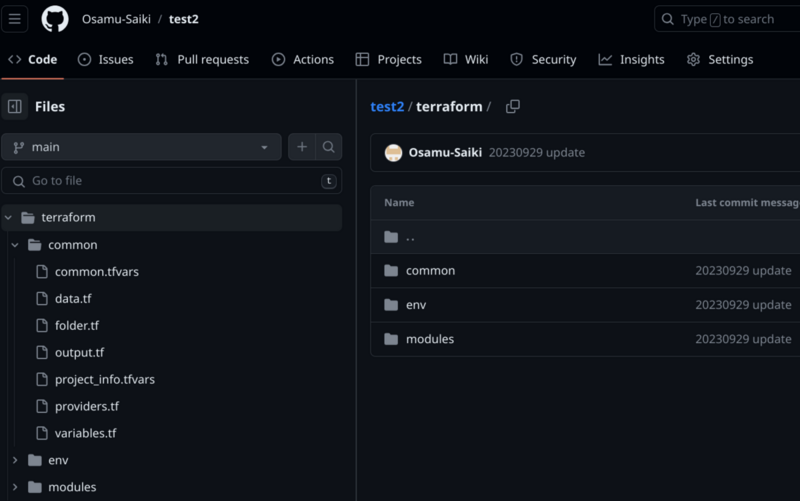This screenshot has height=501, width=800.
Task: Expand the env folder in tree
Action: (x=15, y=460)
